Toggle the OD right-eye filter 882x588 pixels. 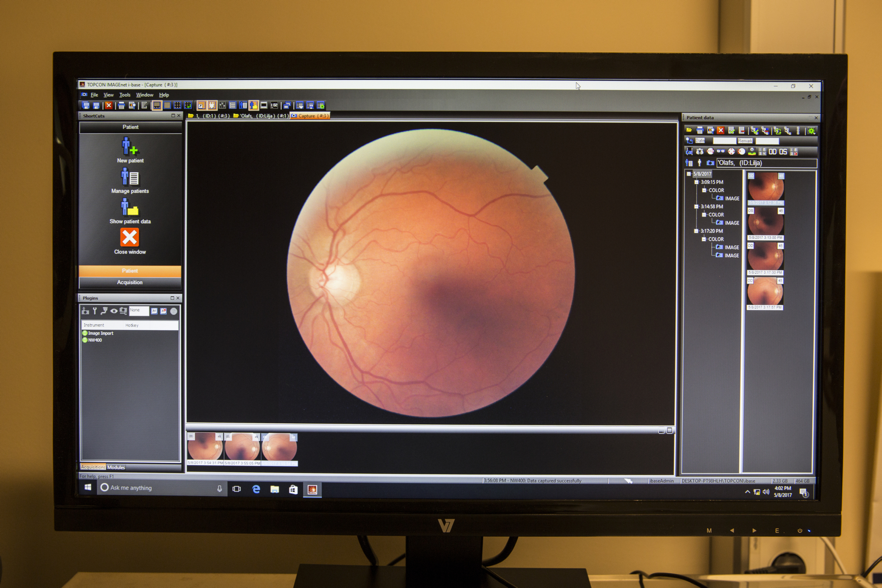[x=772, y=152]
